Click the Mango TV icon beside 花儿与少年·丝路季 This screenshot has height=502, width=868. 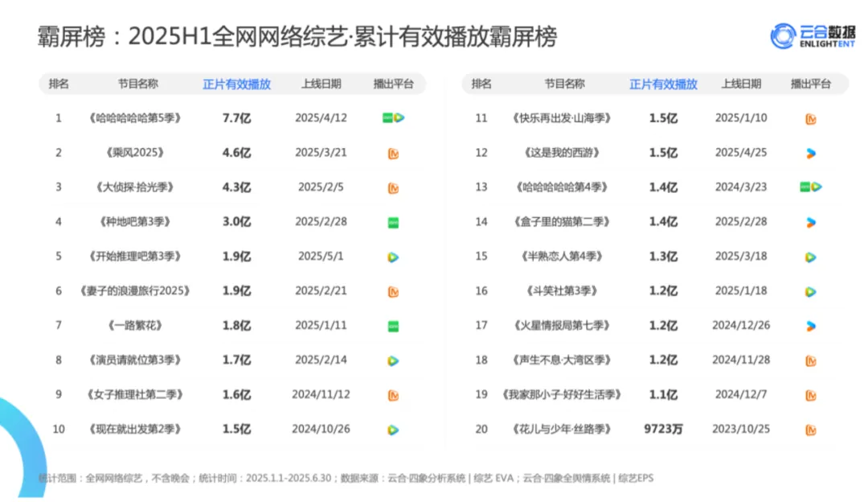click(x=811, y=429)
